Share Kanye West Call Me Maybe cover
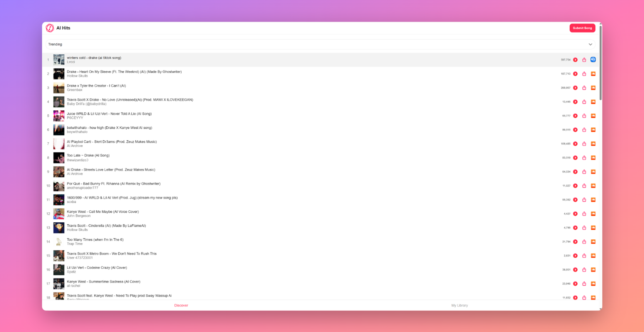The width and height of the screenshot is (644, 332). (x=584, y=214)
